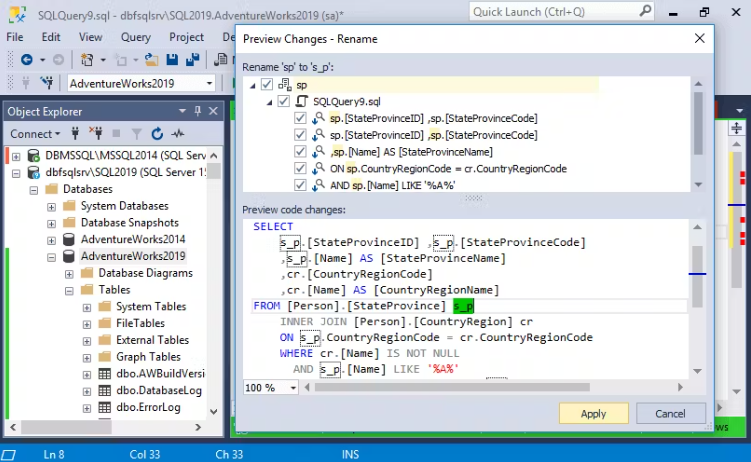Open the Edit menu
Screen dimensions: 751x462
(51, 37)
